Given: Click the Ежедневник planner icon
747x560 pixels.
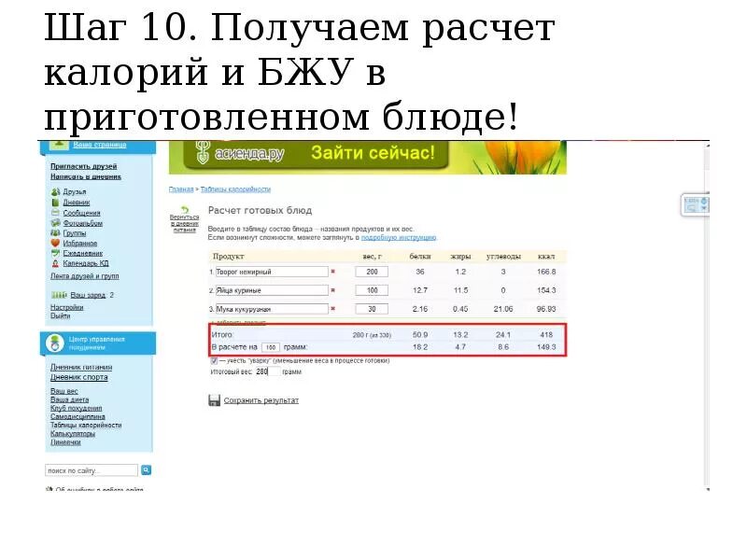Looking at the screenshot, I should (55, 253).
